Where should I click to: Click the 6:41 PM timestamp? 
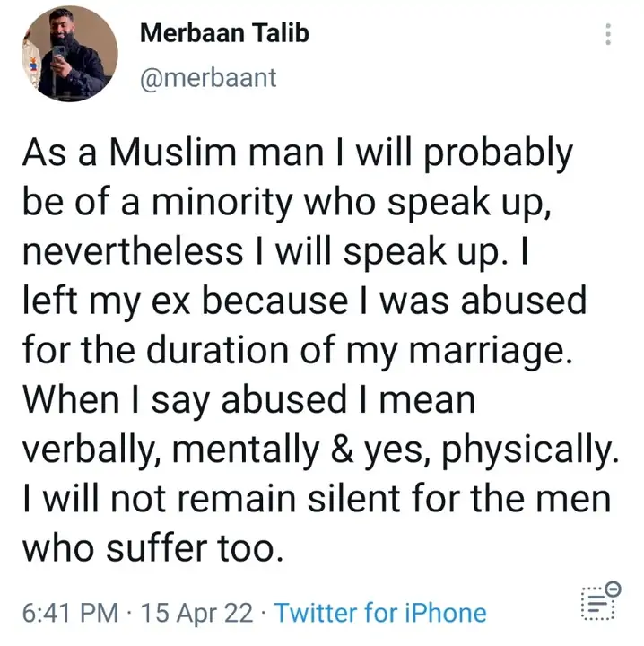click(70, 614)
